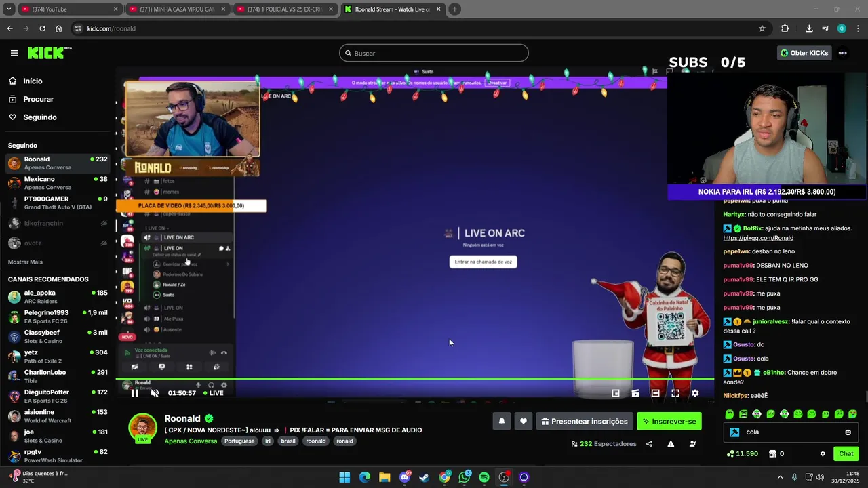Viewport: 868px width, 488px height.
Task: Send message with green Chat button
Action: tap(846, 454)
